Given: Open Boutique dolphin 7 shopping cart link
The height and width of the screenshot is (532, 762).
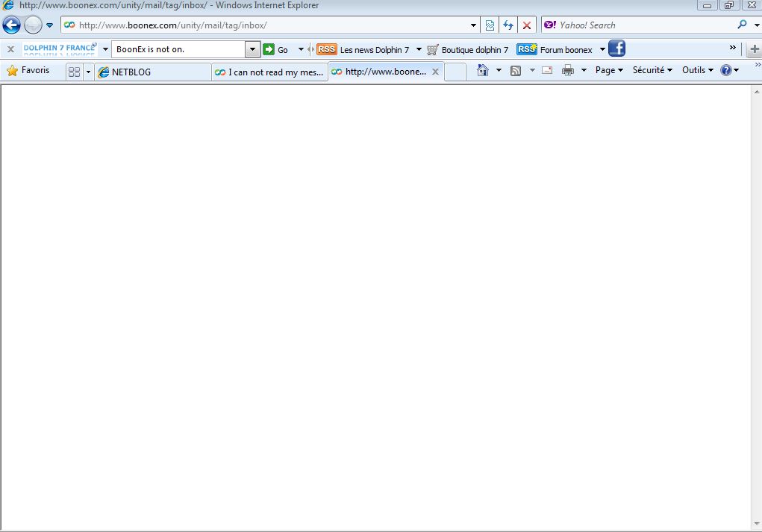Looking at the screenshot, I should click(467, 49).
